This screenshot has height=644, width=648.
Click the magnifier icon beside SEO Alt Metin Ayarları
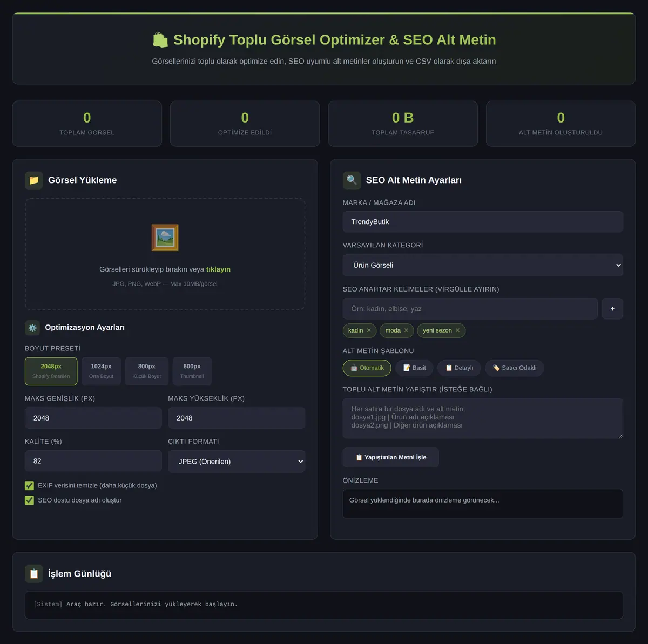click(352, 180)
